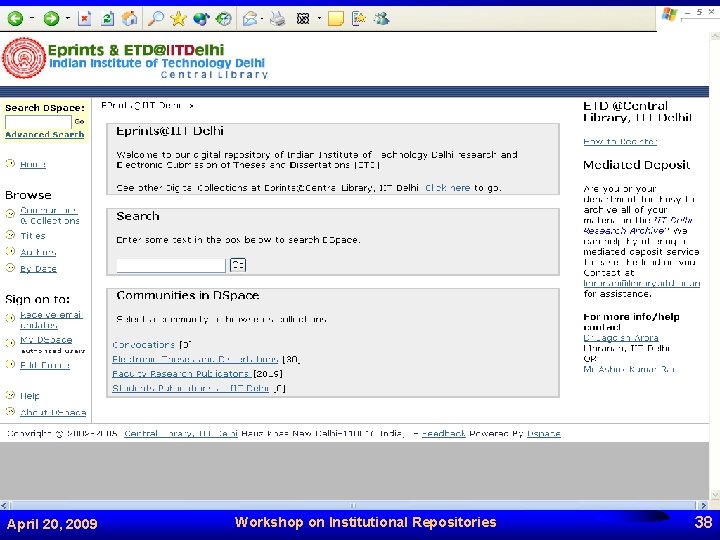Open Faculty Research Publications community
Screen dimensions: 720x540
[181, 374]
